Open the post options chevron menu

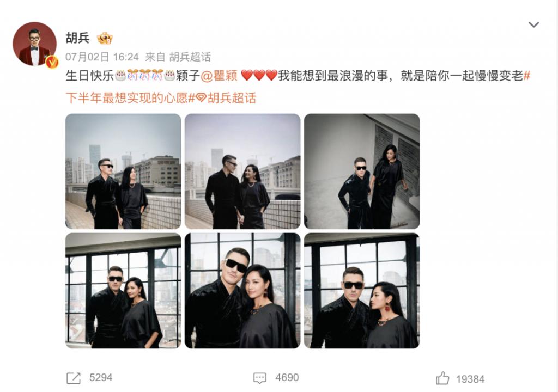click(x=533, y=24)
